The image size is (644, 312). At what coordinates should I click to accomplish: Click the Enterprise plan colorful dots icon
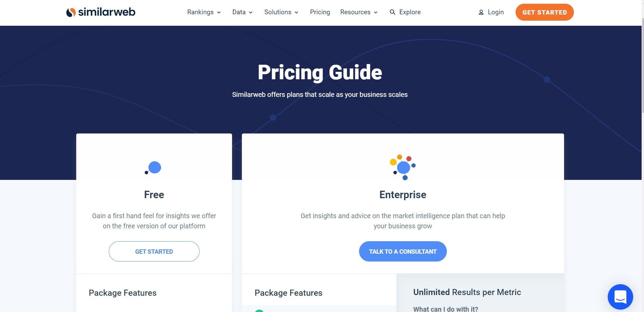coord(403,167)
